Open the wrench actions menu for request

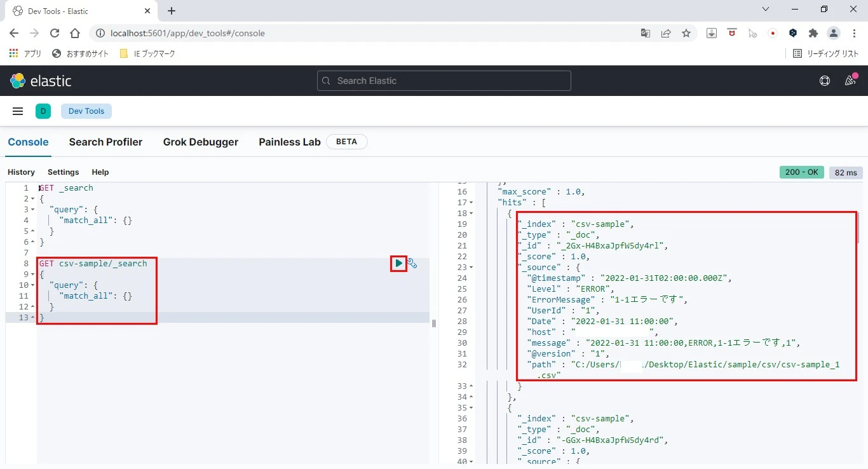[412, 263]
